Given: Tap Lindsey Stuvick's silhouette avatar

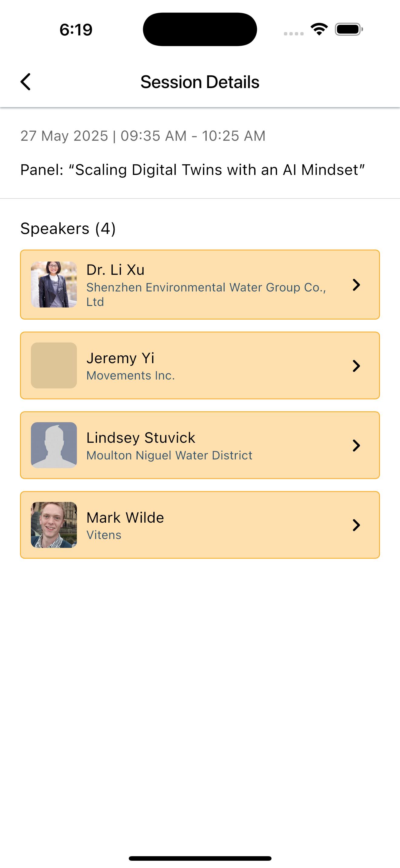Looking at the screenshot, I should (54, 445).
